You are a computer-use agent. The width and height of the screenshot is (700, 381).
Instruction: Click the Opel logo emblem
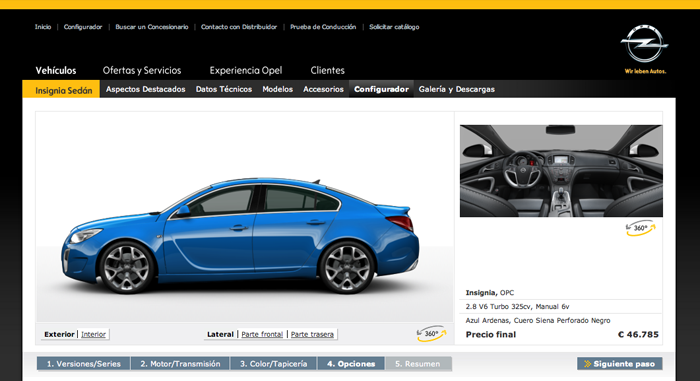pos(644,44)
